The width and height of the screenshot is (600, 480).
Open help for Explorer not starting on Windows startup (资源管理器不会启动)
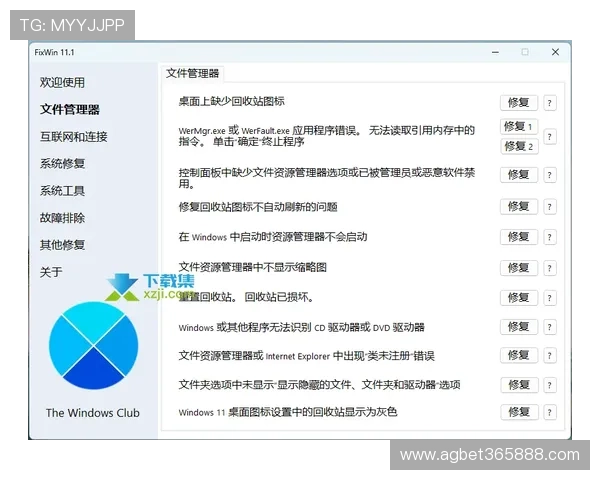click(x=549, y=237)
